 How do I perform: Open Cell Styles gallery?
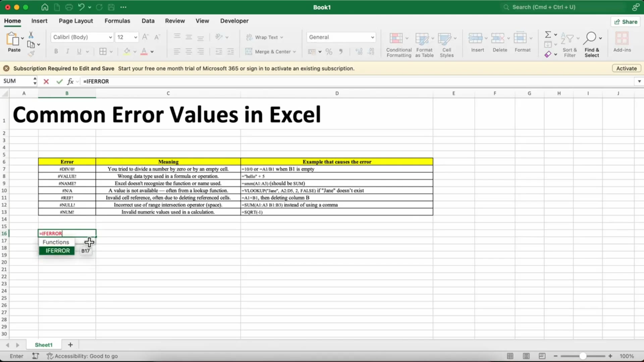click(447, 45)
